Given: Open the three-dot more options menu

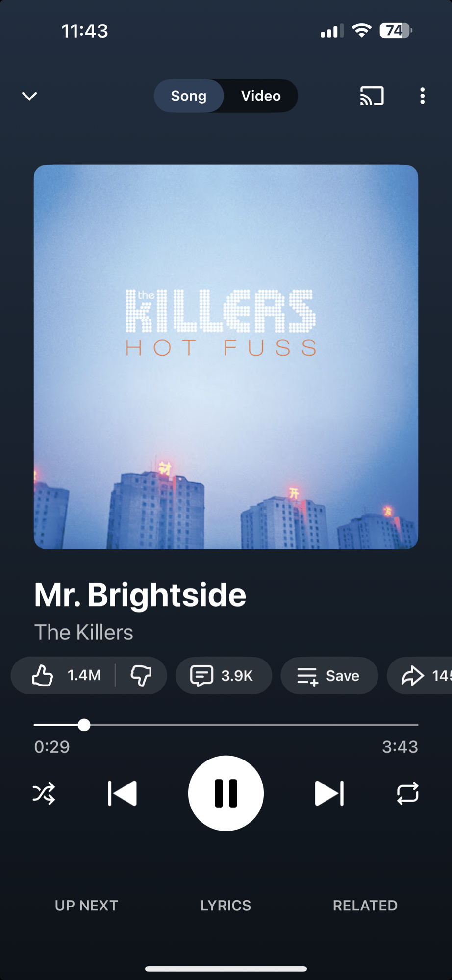Looking at the screenshot, I should 422,96.
